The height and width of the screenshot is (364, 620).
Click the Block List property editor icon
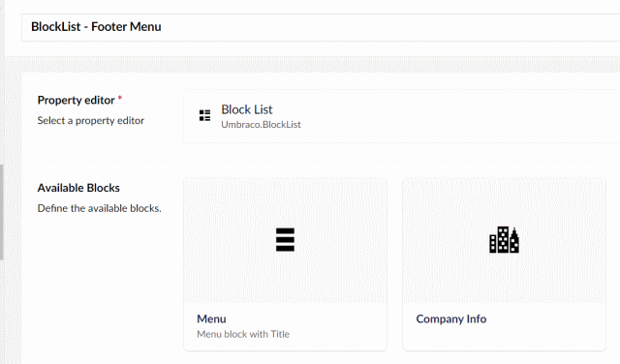click(x=204, y=116)
